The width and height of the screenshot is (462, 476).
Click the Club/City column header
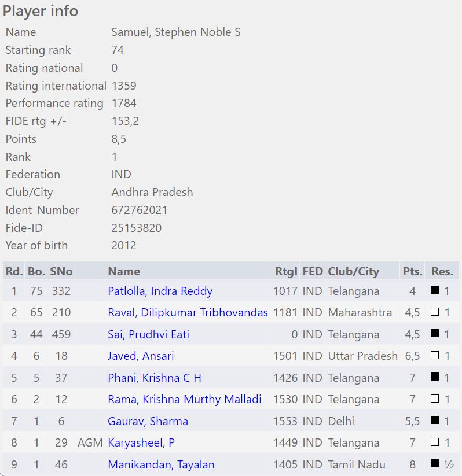point(353,271)
